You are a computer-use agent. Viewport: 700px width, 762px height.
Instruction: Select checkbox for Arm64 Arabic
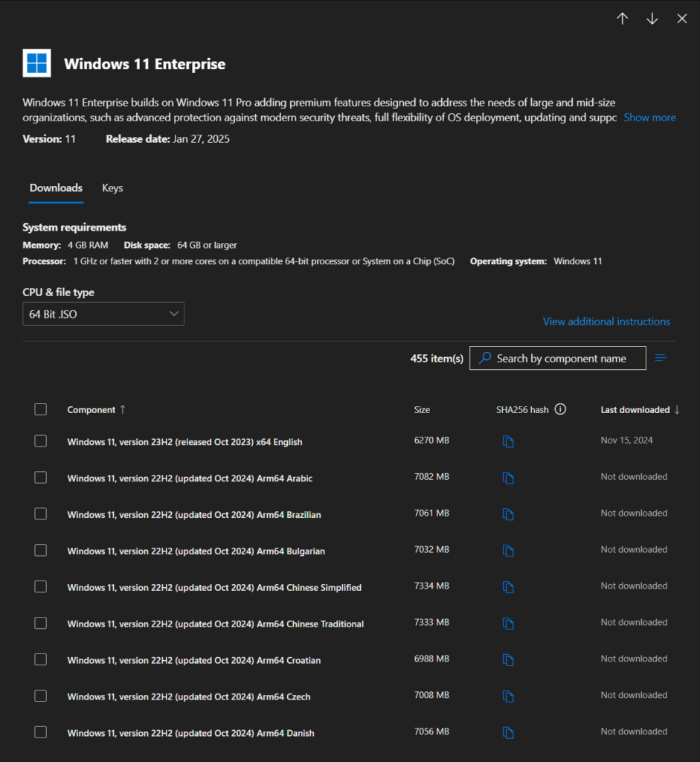tap(41, 477)
